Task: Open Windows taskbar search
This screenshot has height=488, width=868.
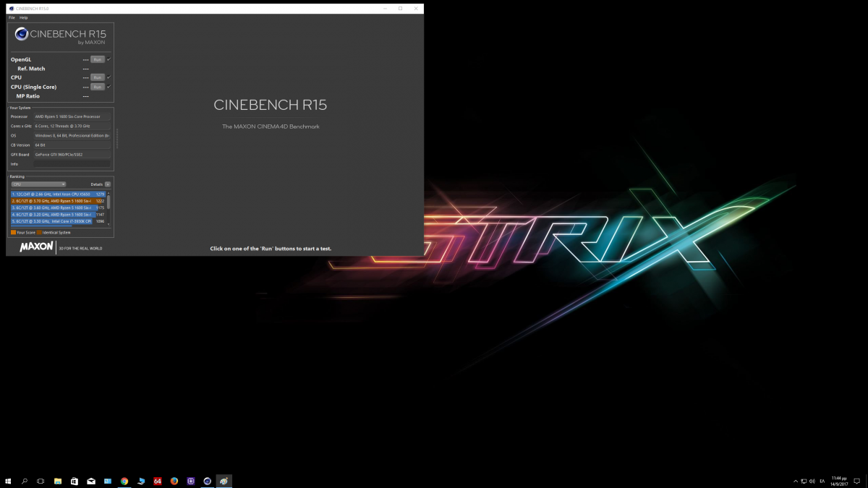Action: (x=25, y=481)
